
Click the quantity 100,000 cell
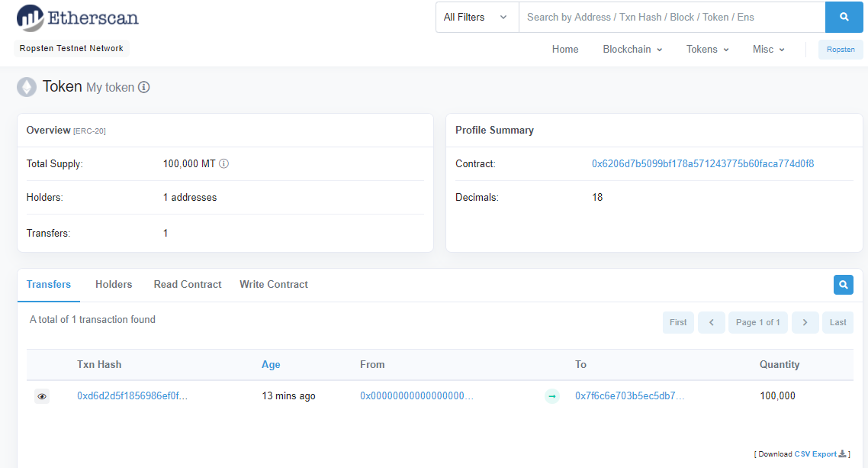(777, 395)
